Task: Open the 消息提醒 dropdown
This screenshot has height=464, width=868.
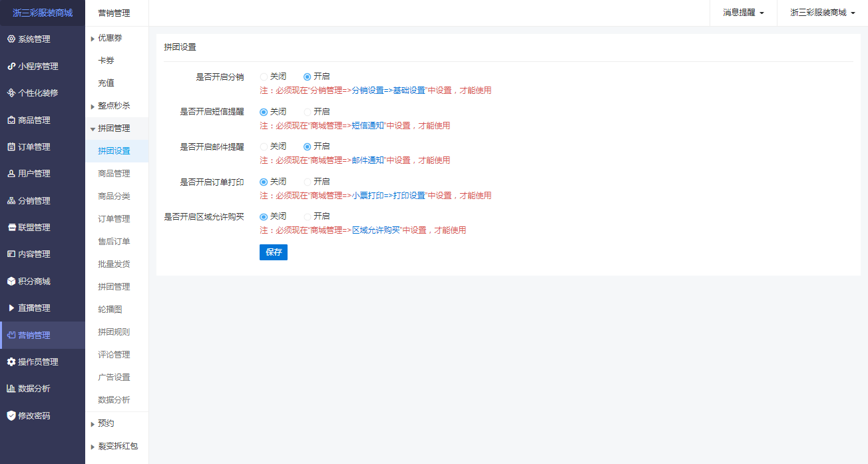Action: tap(743, 13)
